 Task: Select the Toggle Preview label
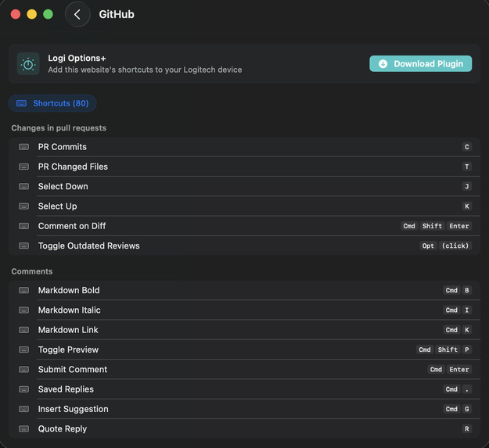(68, 349)
